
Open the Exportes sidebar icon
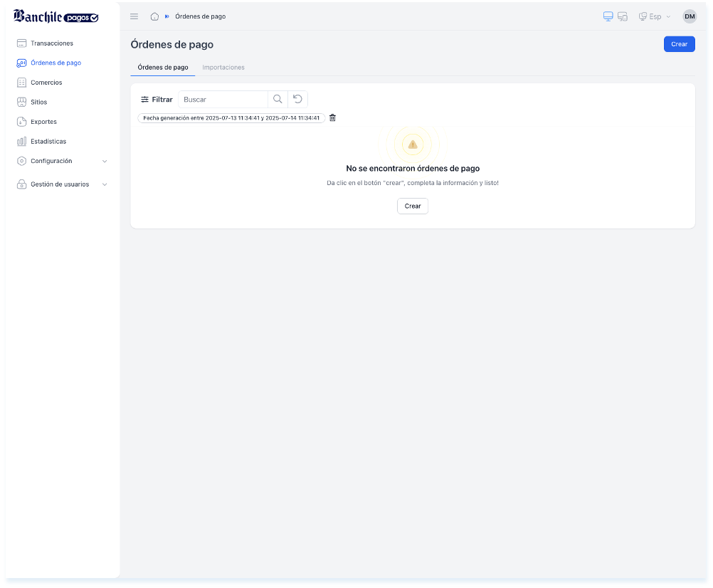21,122
